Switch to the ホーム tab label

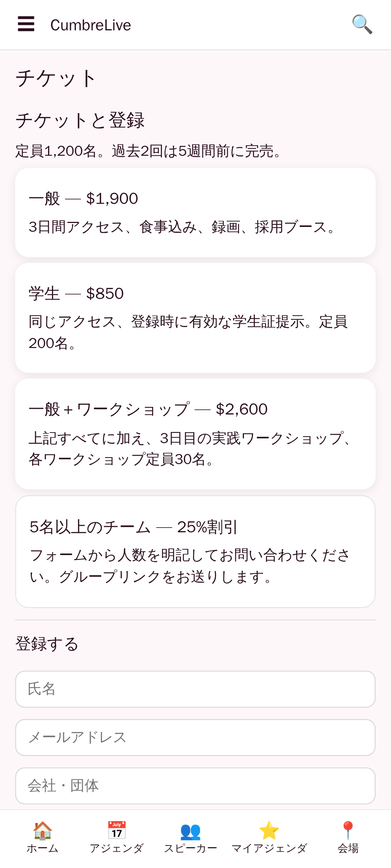click(43, 848)
